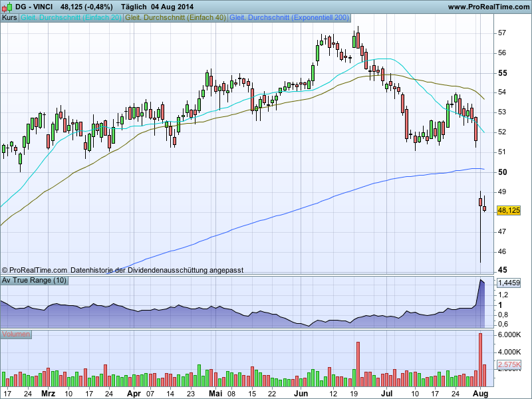Click the © ProRealTime.com copyright text
This screenshot has width=532, height=399.
[x=35, y=270]
